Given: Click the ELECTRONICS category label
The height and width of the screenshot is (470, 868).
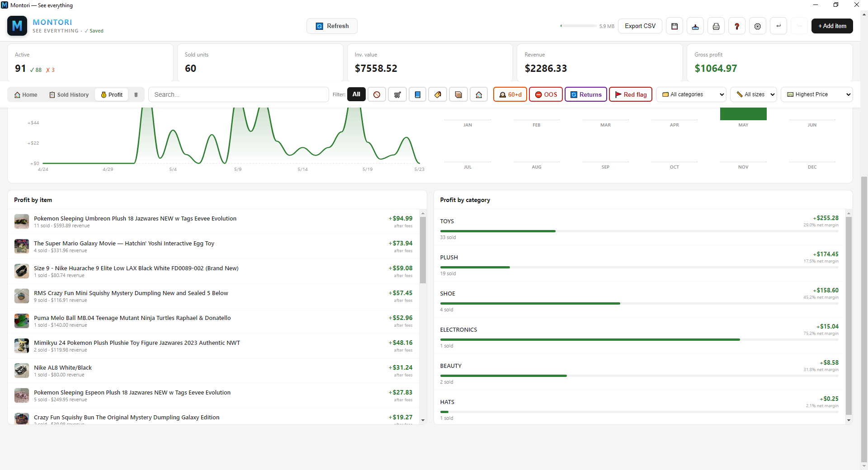Looking at the screenshot, I should [x=458, y=330].
